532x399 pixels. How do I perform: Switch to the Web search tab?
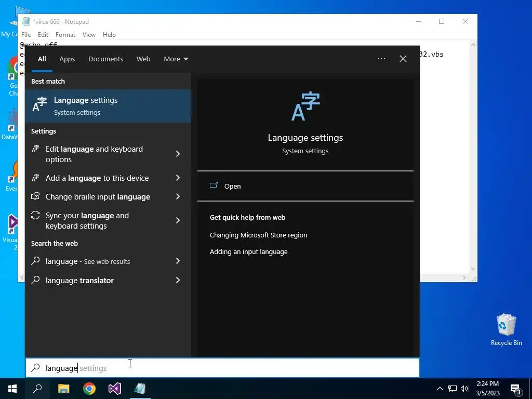pos(143,59)
